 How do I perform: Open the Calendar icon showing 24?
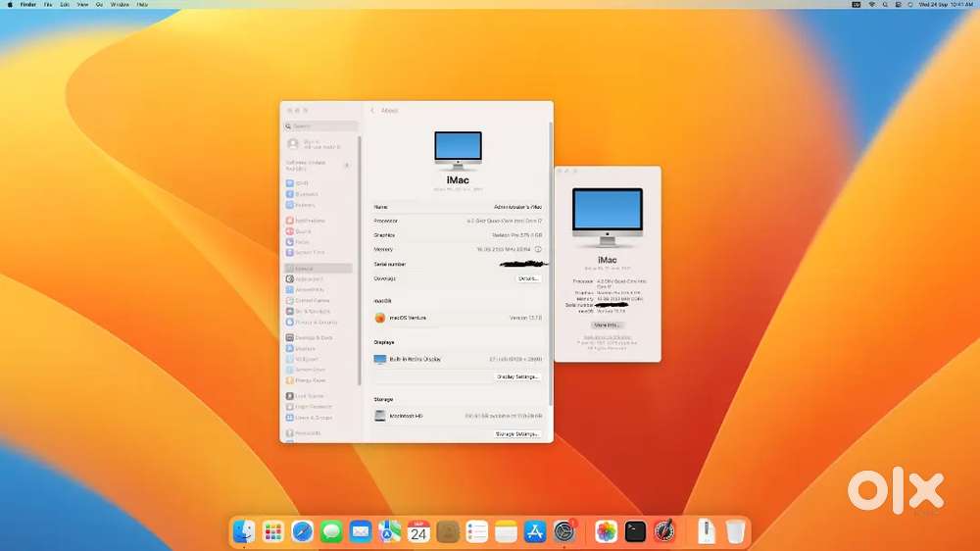pos(418,531)
